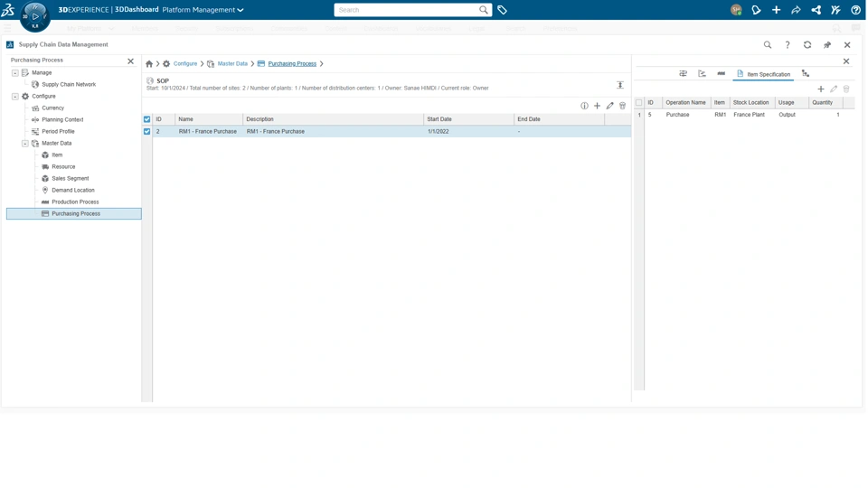Add a new purchasing process
The height and width of the screenshot is (488, 868).
tap(597, 106)
